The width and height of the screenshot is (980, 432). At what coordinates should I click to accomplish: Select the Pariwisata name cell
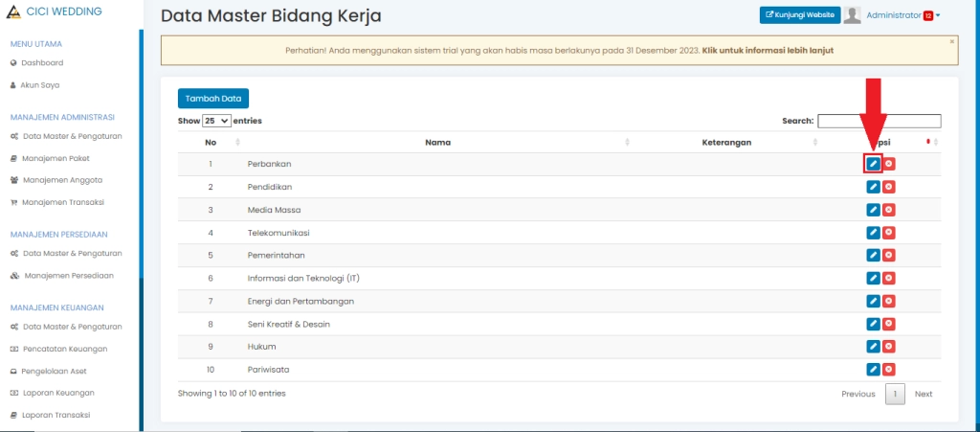(268, 370)
